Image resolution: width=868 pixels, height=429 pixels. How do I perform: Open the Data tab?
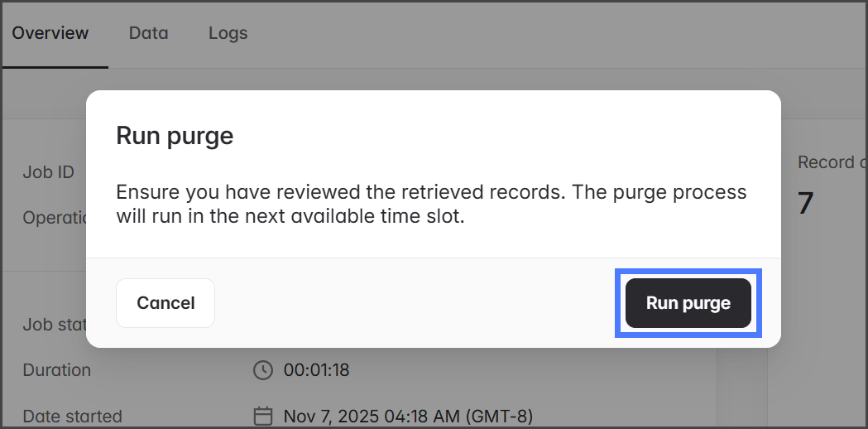(149, 33)
